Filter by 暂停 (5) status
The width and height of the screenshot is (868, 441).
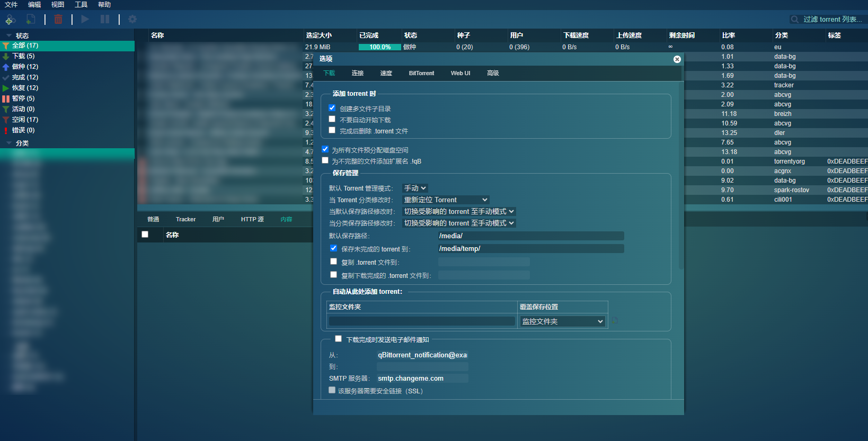[x=23, y=98]
